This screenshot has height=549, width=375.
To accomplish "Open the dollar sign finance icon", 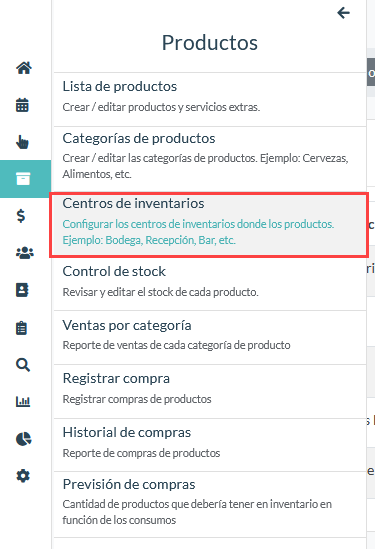I will (x=21, y=216).
